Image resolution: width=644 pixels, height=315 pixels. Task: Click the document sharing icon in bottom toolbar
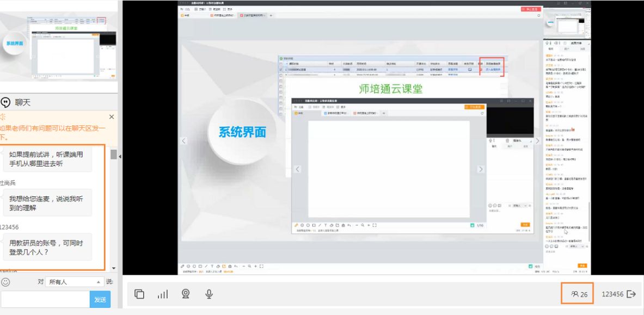139,294
